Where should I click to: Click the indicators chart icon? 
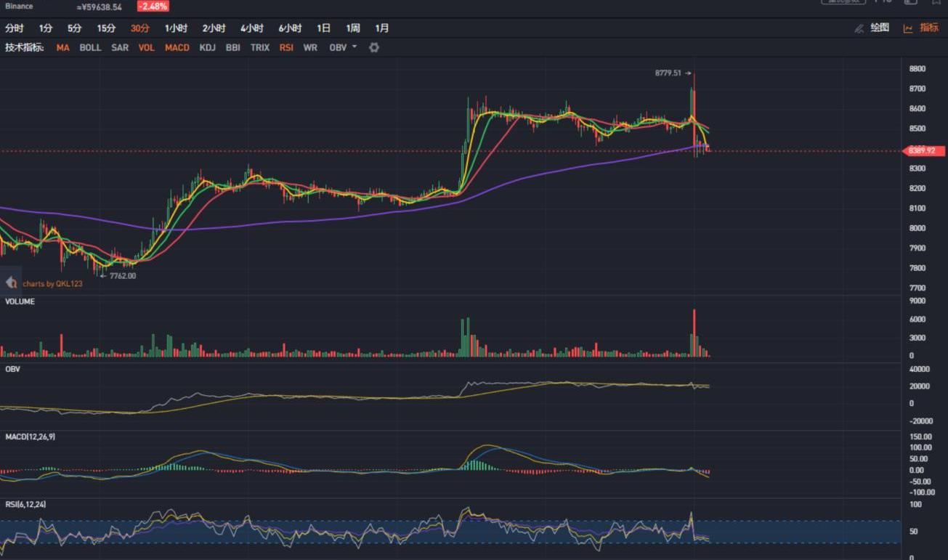908,28
